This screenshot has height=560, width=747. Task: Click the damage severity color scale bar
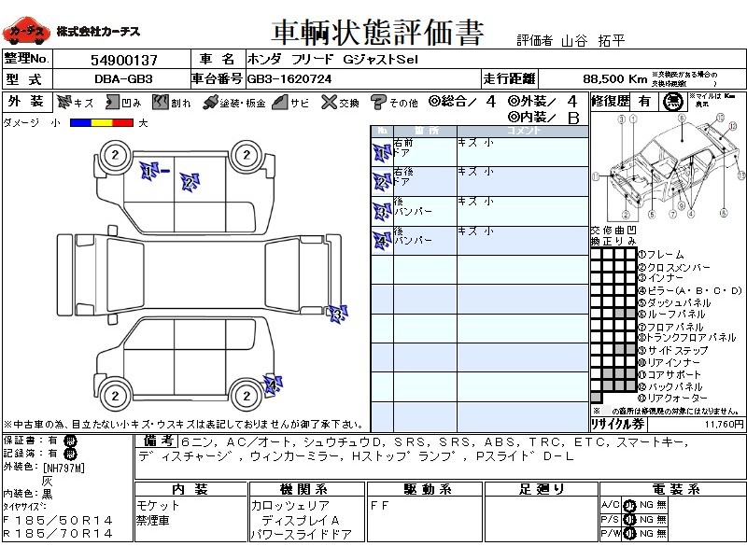tap(102, 122)
